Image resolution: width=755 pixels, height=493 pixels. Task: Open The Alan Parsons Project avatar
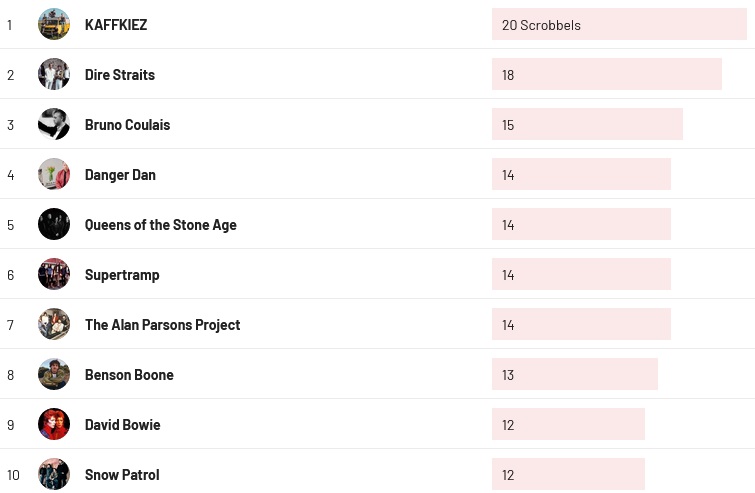click(54, 324)
